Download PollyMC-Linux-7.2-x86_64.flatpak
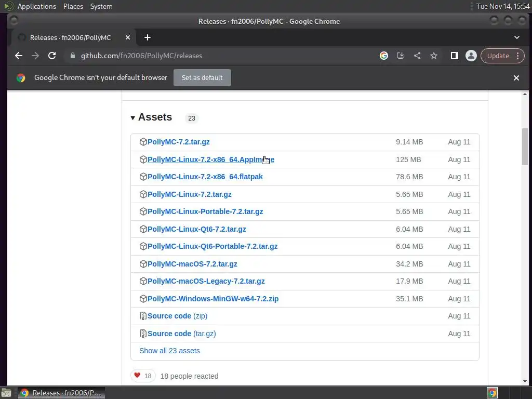Screen dimensions: 532x399 tap(205, 177)
